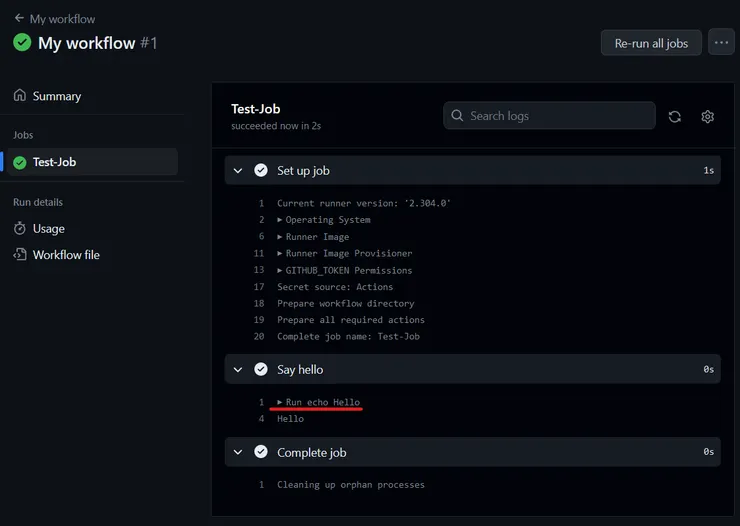This screenshot has height=526, width=740.
Task: Open the three-dot more options menu
Action: tap(721, 43)
